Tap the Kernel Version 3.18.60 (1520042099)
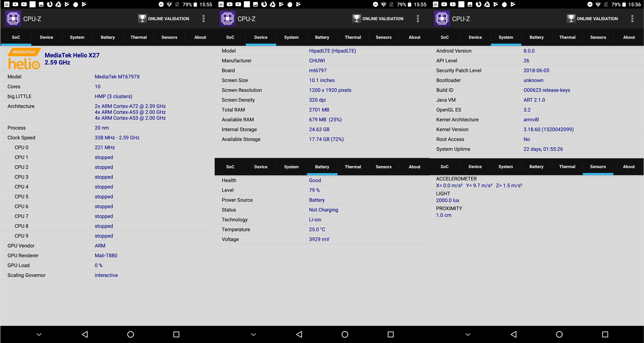644x343 pixels. click(548, 129)
